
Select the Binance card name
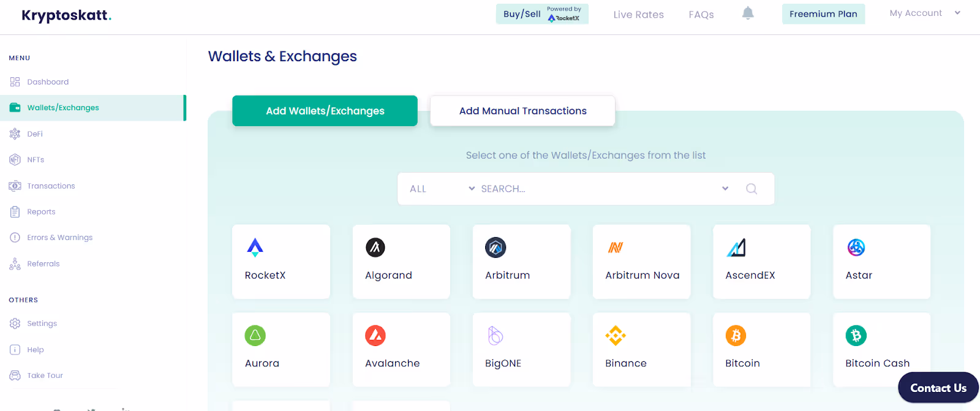(x=626, y=363)
